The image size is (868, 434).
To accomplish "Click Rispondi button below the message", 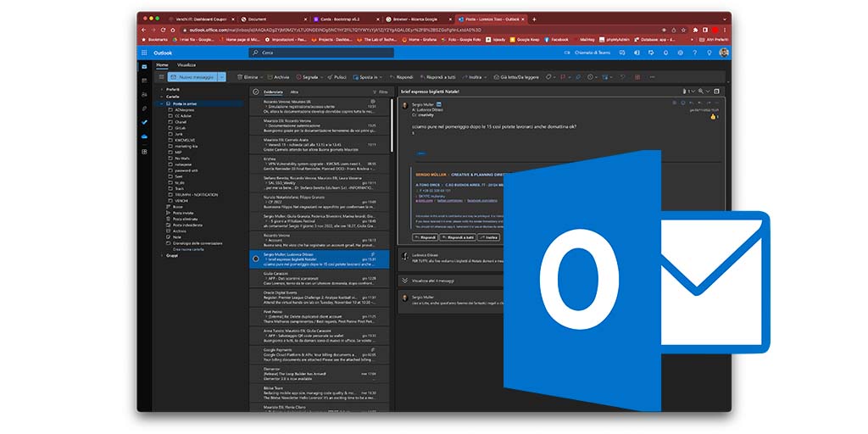I will tap(426, 237).
